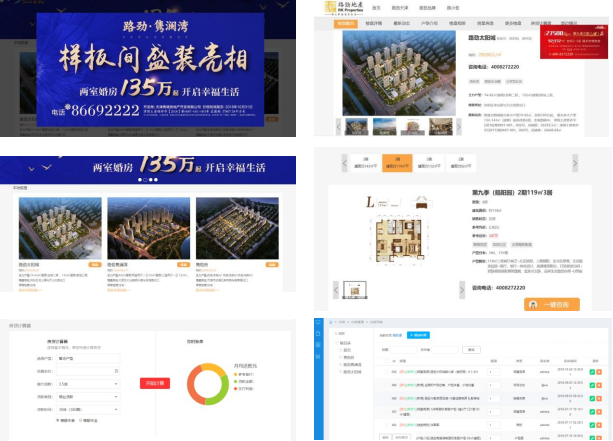Click green edit icon in first admin table row

[592, 372]
